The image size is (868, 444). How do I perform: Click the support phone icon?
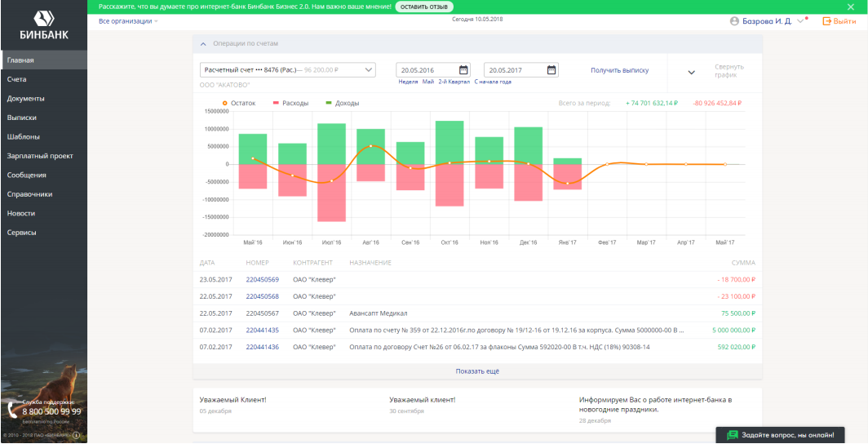coord(12,411)
